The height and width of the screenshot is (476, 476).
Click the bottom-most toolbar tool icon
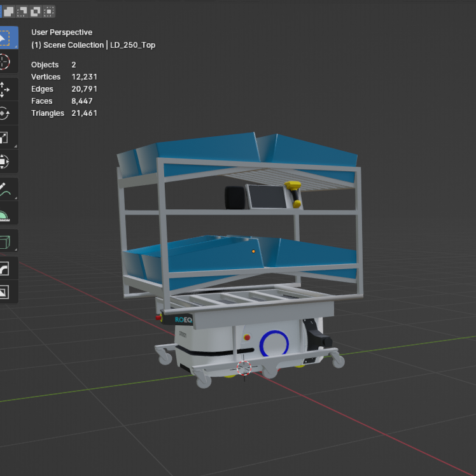[x=4, y=292]
